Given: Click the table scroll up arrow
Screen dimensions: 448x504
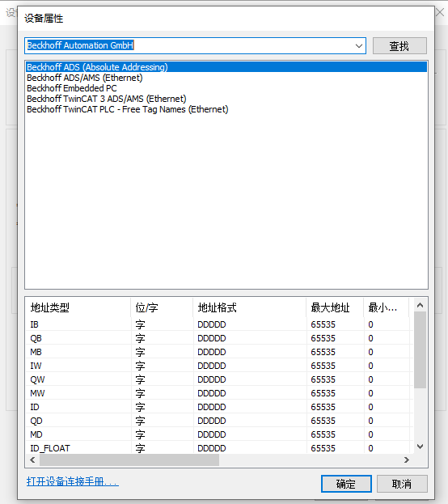Looking at the screenshot, I should [420, 305].
